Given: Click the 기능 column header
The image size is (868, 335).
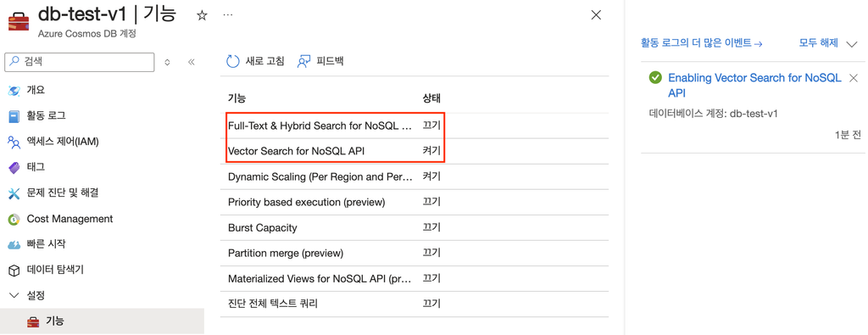Looking at the screenshot, I should [237, 98].
